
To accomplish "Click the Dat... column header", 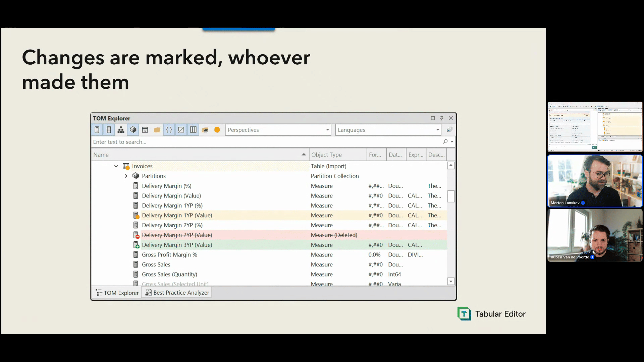I will coord(396,155).
